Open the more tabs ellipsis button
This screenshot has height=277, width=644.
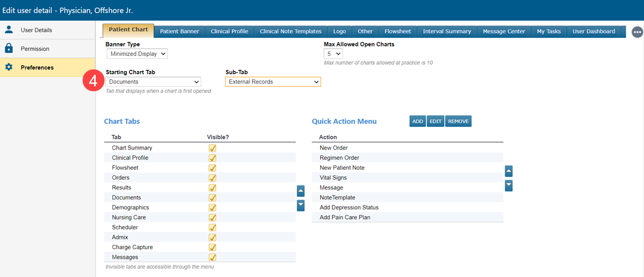pyautogui.click(x=637, y=32)
